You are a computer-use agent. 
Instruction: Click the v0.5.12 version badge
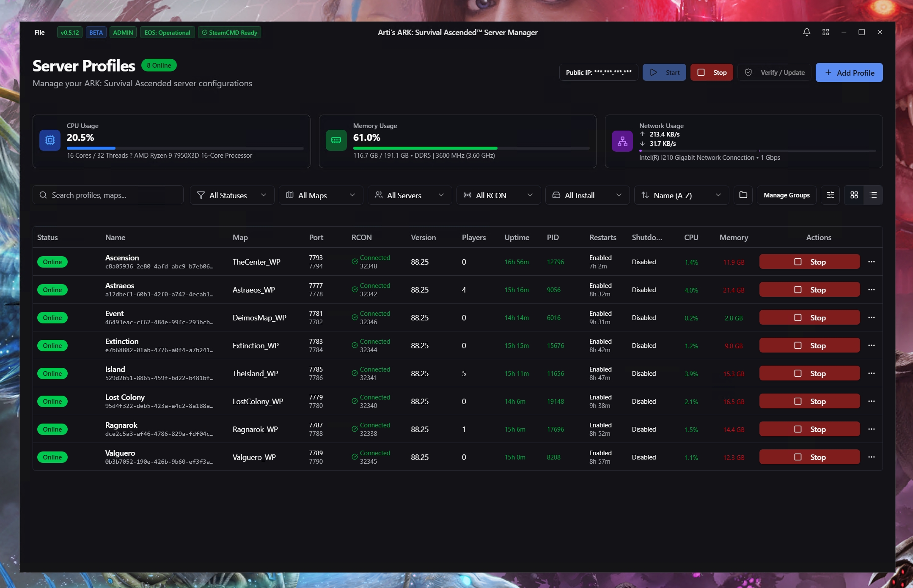(x=70, y=33)
